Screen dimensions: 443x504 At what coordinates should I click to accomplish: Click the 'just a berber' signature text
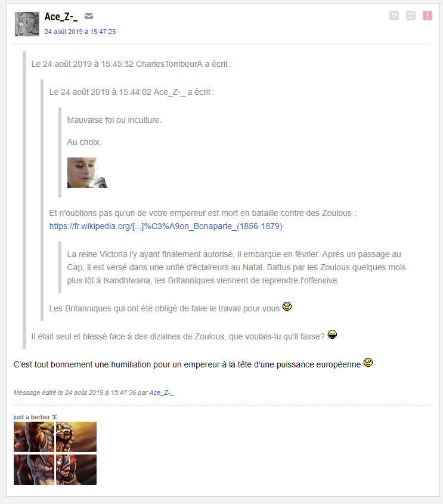35,417
